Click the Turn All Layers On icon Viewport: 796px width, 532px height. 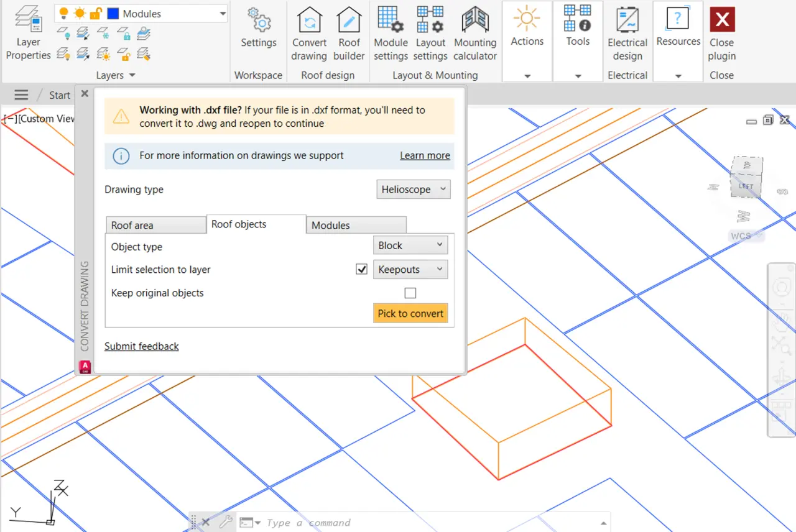coord(63,54)
